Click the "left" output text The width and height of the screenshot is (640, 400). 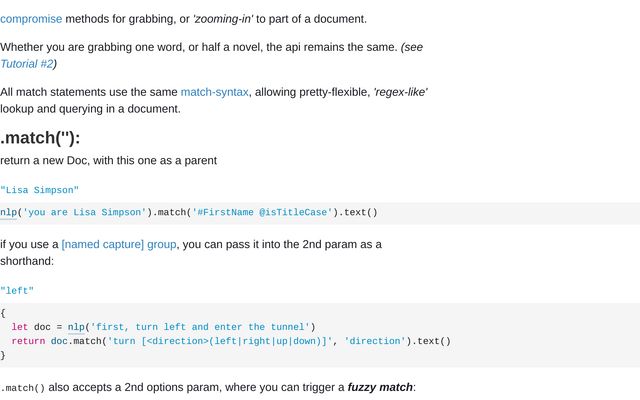(17, 291)
